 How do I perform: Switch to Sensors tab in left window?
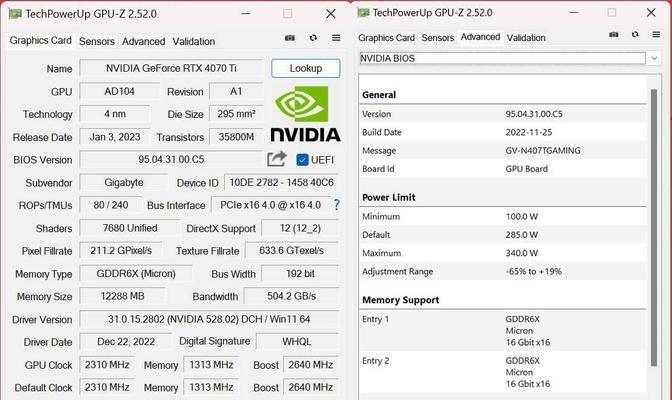click(x=97, y=42)
